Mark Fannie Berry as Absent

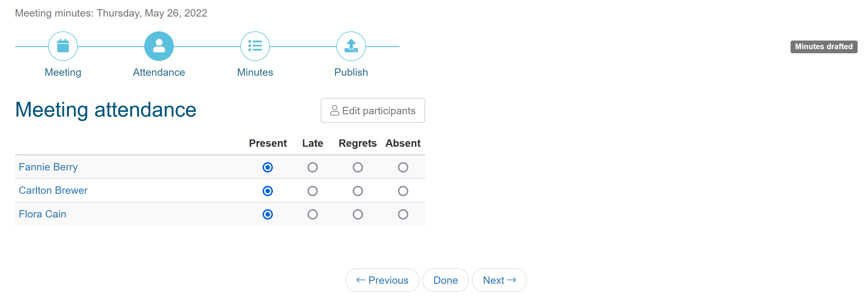tap(403, 167)
